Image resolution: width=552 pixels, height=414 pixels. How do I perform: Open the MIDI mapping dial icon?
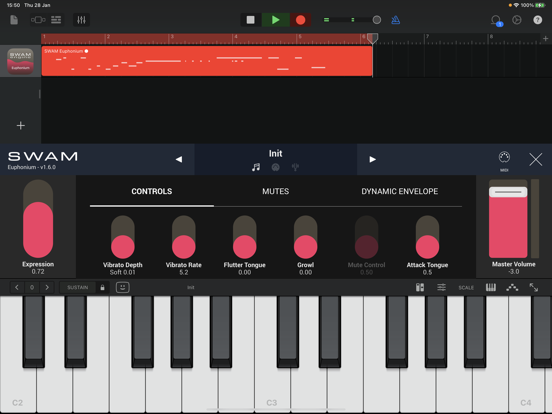pyautogui.click(x=504, y=158)
